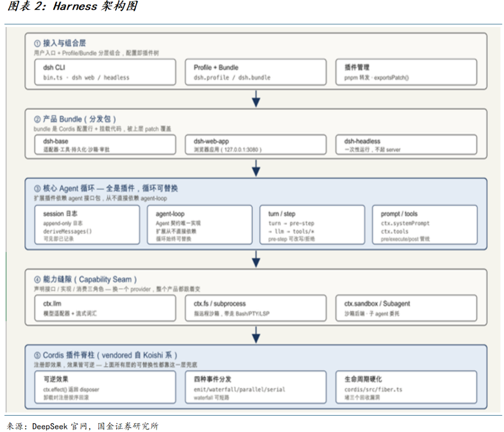504x432 pixels.
Task: Select the 'prompt / tools' box title
Action: 399,214
